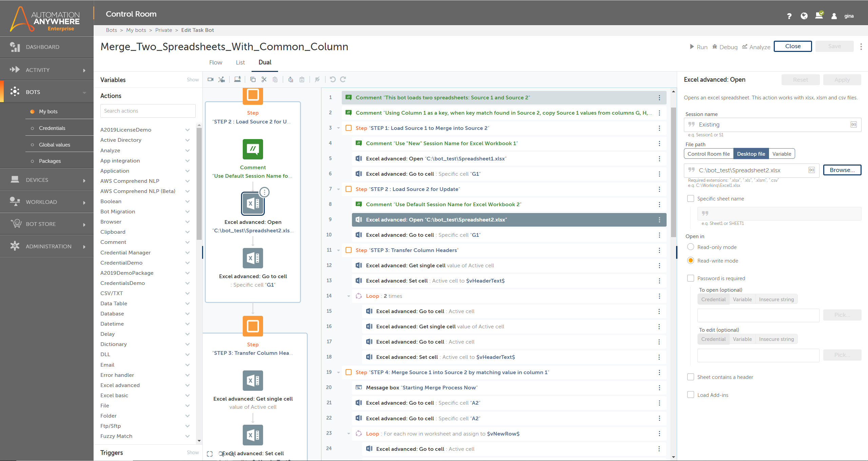Screen dimensions: 868x461
Task: Click the scissors Cut icon
Action: pos(264,79)
